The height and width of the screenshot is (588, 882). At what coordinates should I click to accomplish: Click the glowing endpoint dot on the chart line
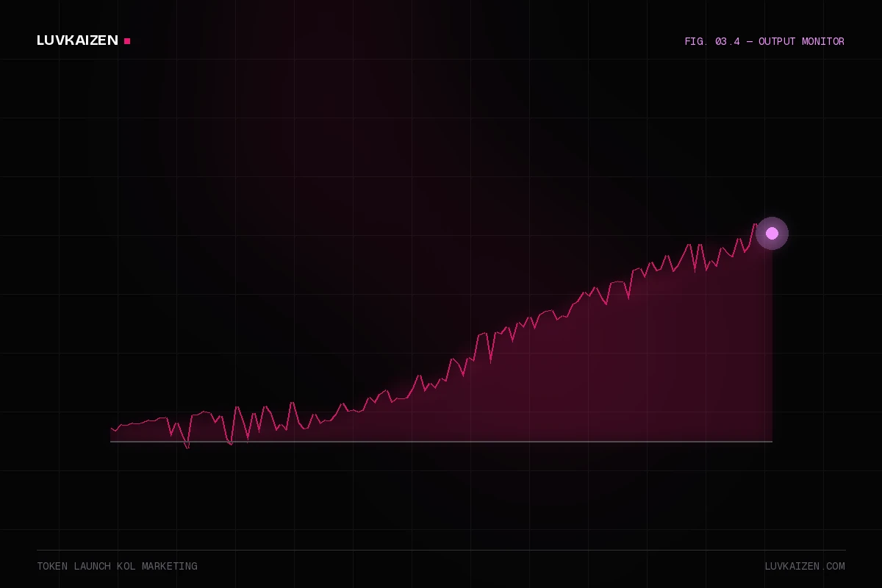pyautogui.click(x=772, y=233)
